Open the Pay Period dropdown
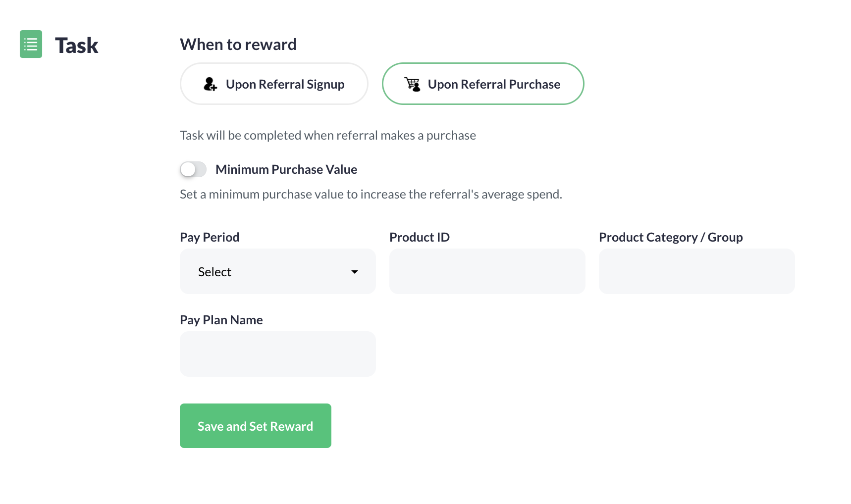 coord(277,271)
